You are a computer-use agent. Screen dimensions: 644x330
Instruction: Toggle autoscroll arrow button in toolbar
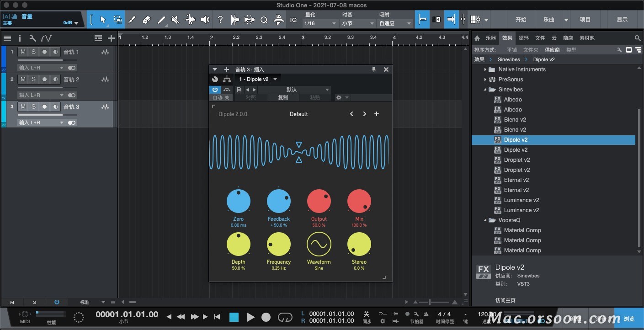451,20
